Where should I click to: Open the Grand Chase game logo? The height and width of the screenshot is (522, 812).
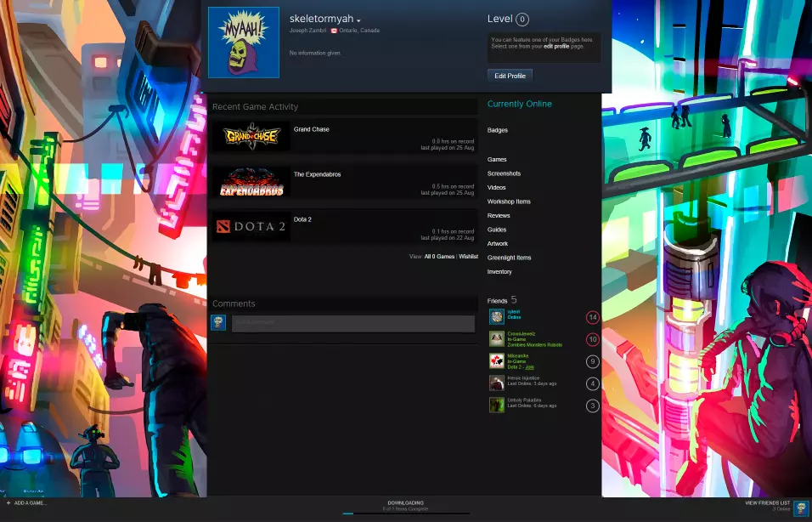point(251,136)
